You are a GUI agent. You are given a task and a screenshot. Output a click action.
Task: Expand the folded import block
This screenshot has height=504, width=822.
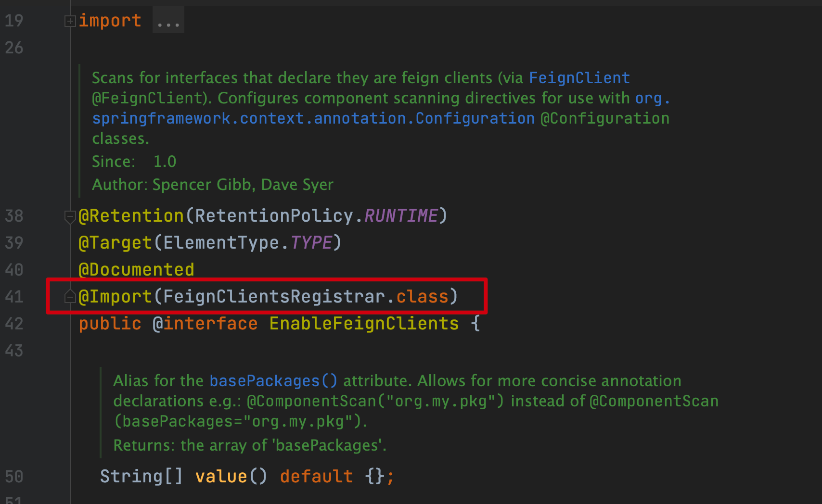tap(70, 21)
